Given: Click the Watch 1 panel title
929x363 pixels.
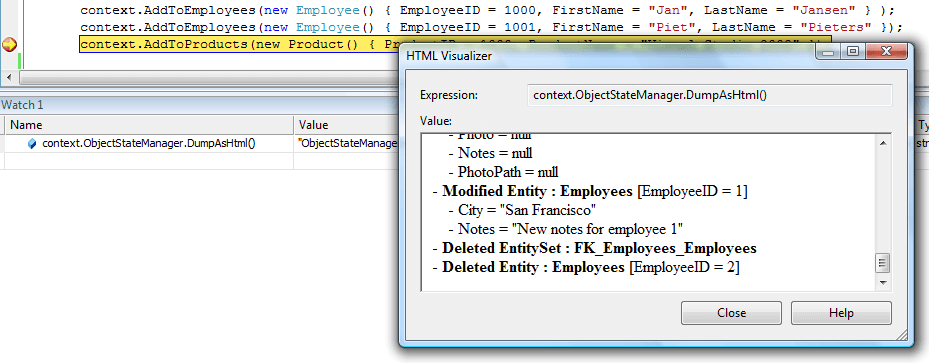Looking at the screenshot, I should point(22,105).
